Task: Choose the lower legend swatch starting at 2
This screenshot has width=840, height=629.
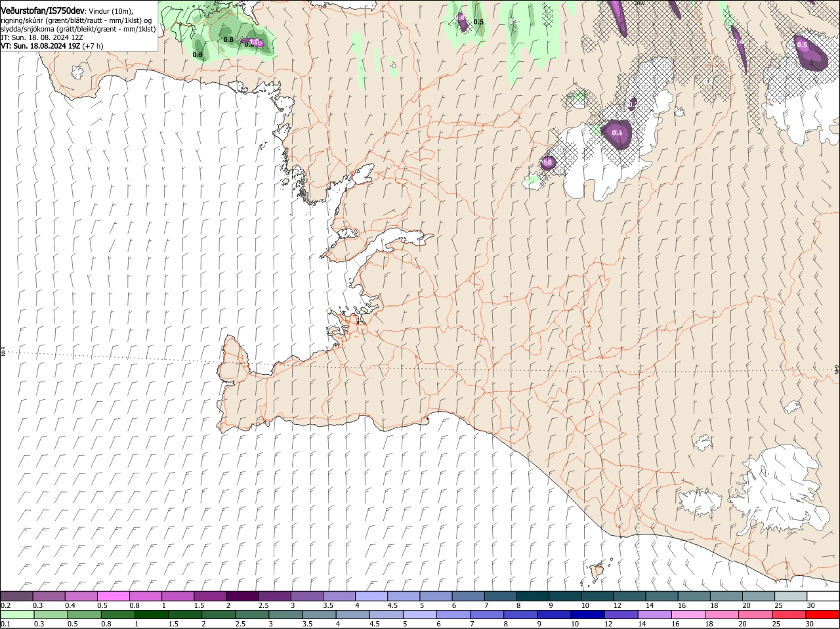Action: click(x=218, y=615)
